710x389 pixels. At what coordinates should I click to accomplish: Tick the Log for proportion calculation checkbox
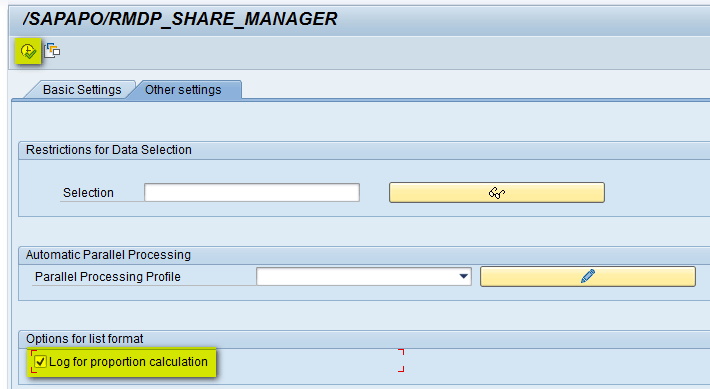(40, 362)
